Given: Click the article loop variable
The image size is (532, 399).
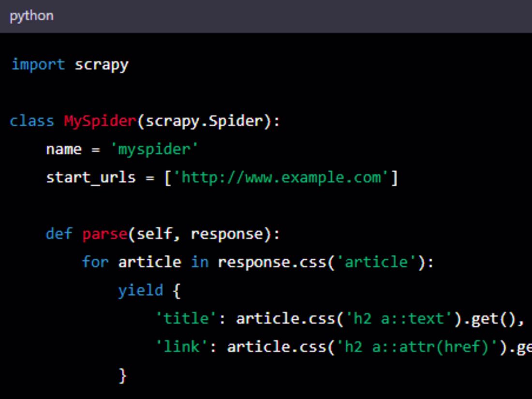Looking at the screenshot, I should click(150, 262).
